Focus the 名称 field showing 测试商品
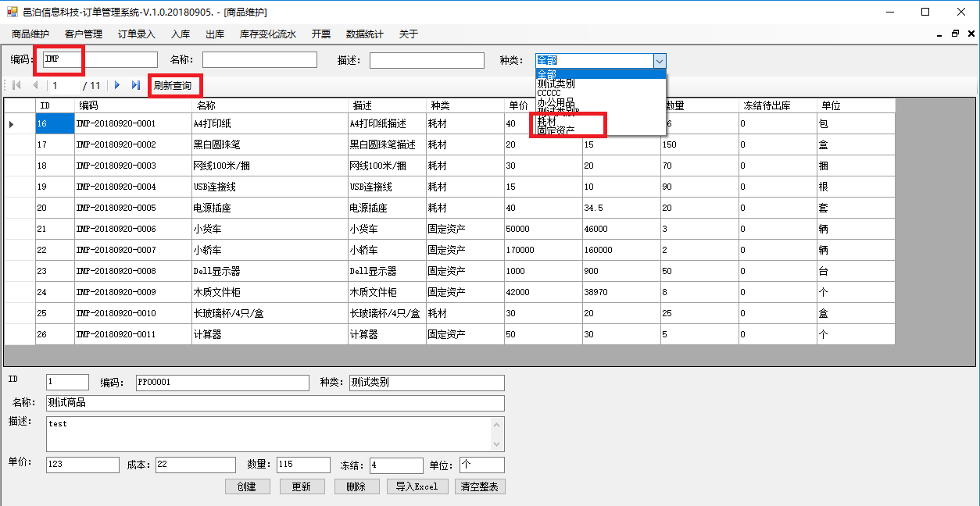The image size is (980, 506). point(275,403)
